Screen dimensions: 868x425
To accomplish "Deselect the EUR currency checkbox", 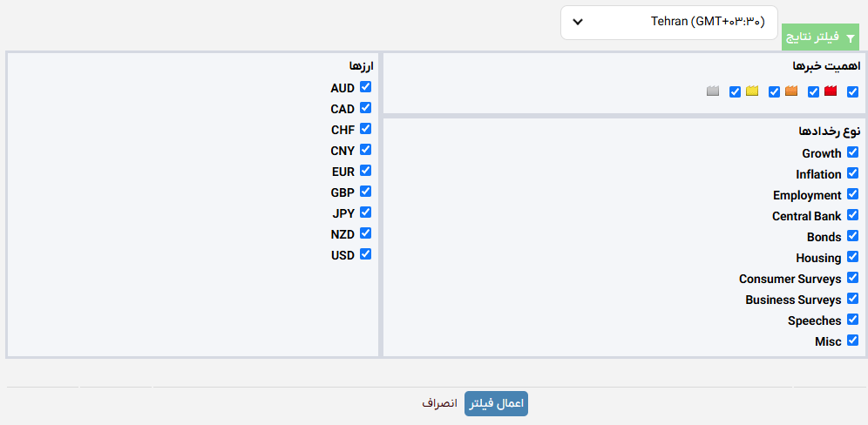I will click(365, 171).
